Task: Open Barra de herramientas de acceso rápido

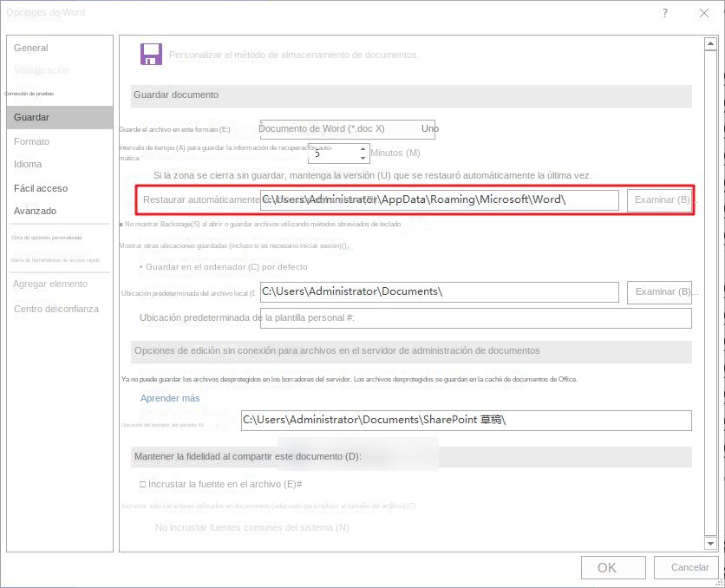Action: pos(56,260)
